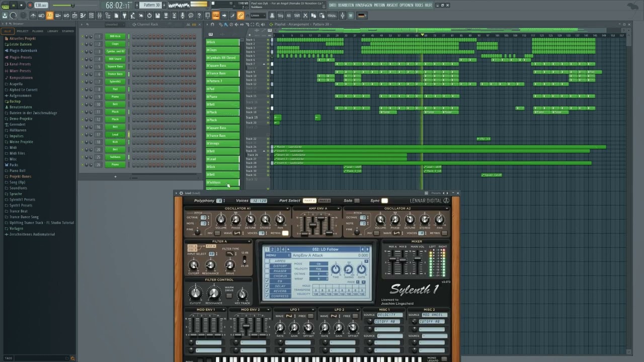Click the orange chain link icon in toolbar

pyautogui.click(x=240, y=16)
